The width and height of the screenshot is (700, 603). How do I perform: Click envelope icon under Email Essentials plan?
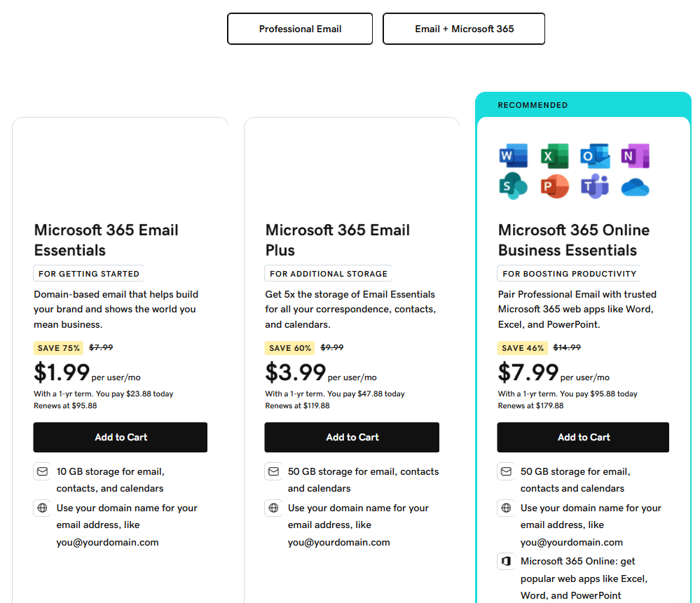pos(42,471)
